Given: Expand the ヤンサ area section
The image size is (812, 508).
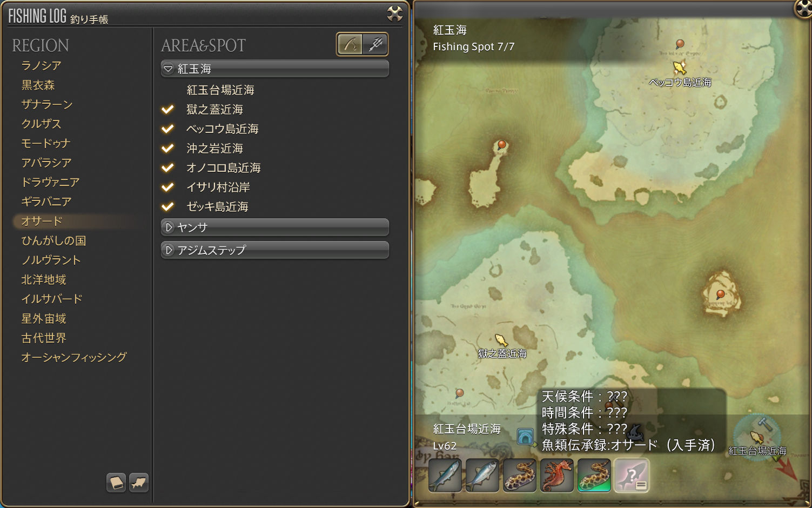Looking at the screenshot, I should pos(275,228).
